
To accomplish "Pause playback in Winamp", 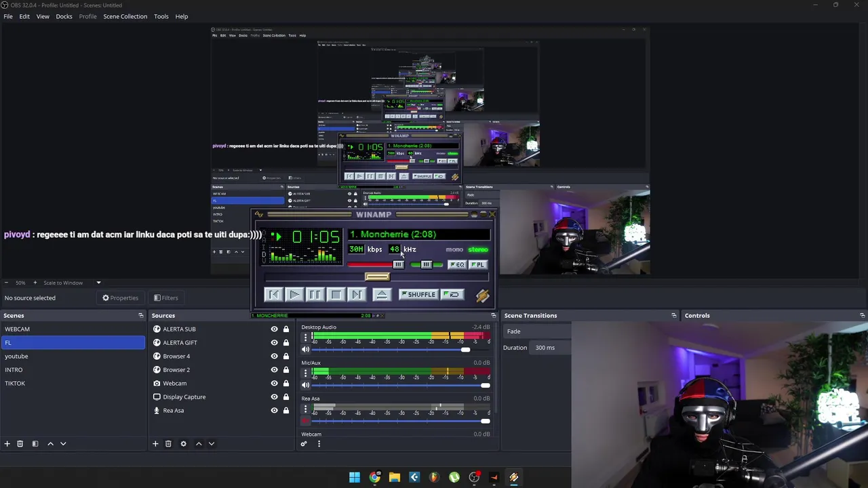I will click(x=315, y=295).
